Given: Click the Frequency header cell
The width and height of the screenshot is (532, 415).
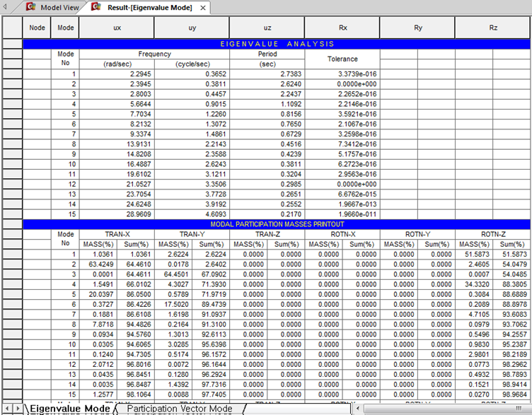Looking at the screenshot, I should pyautogui.click(x=154, y=54).
